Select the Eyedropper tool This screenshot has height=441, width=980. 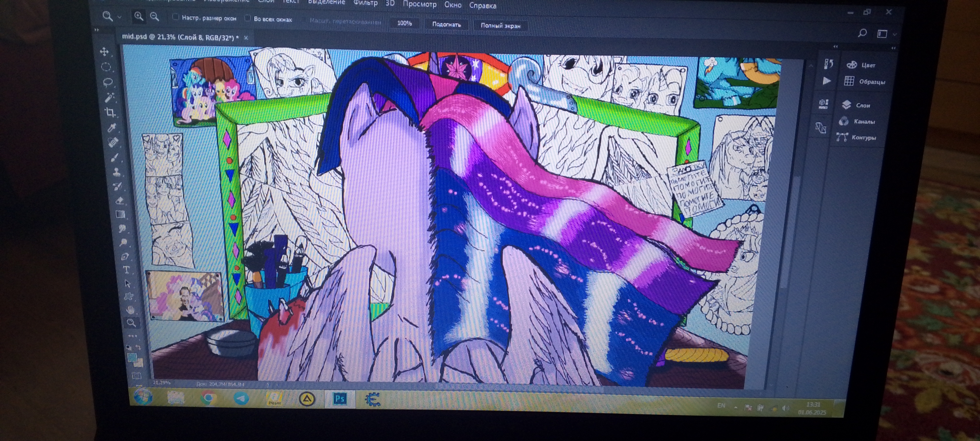(x=112, y=127)
